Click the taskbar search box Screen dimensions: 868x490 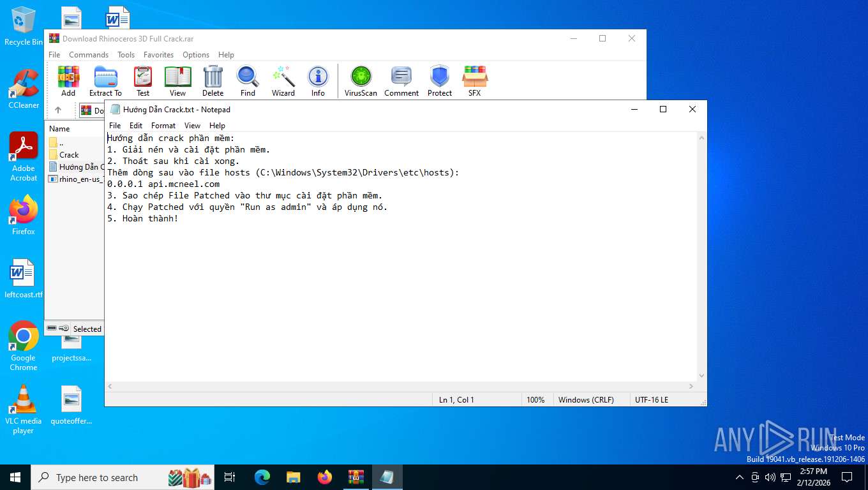123,477
